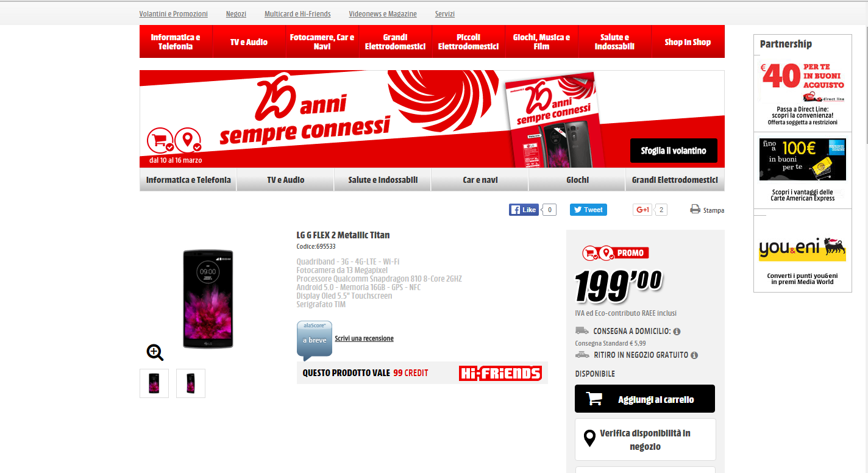
Task: Click the alaScore review badge
Action: 315,340
